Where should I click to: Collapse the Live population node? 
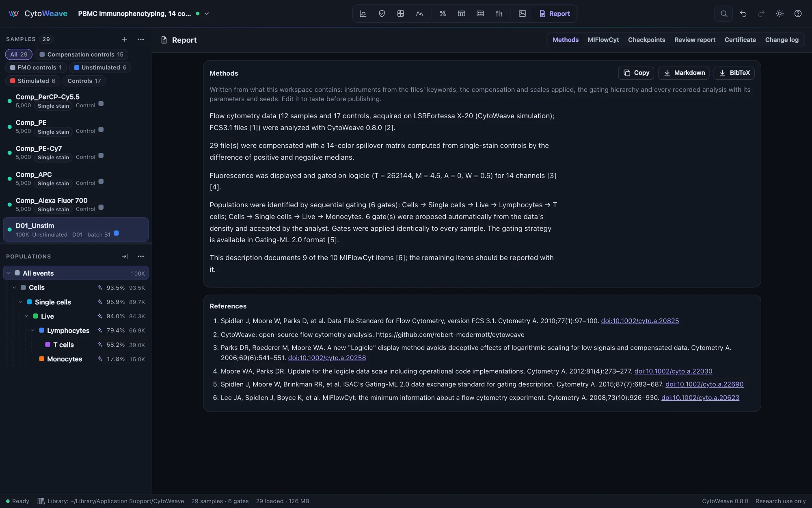click(x=26, y=316)
